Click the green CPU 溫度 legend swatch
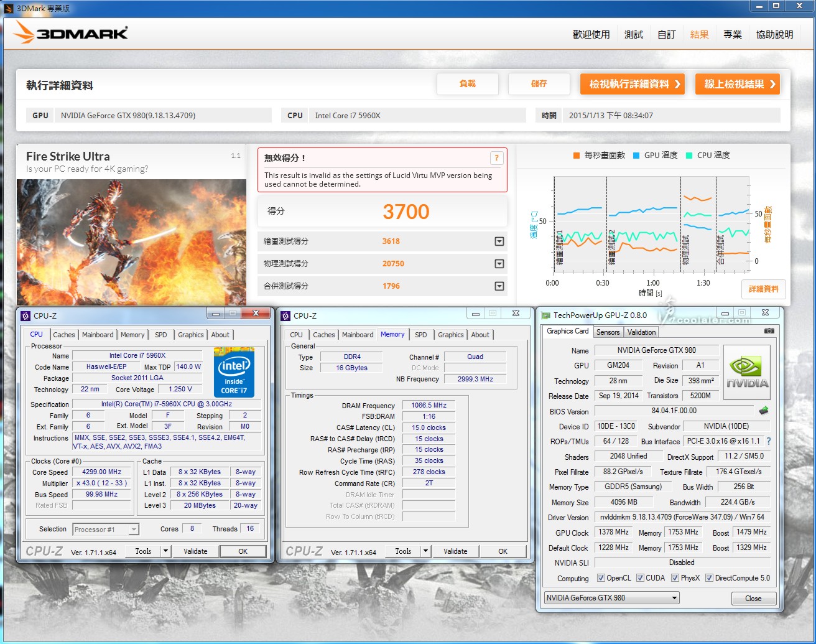The width and height of the screenshot is (816, 644). click(x=689, y=156)
